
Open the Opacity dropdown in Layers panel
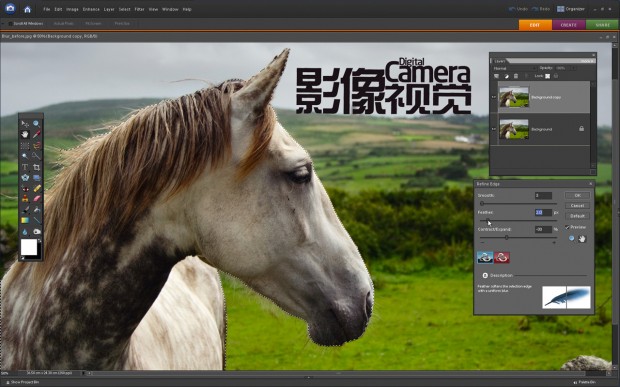[x=573, y=68]
